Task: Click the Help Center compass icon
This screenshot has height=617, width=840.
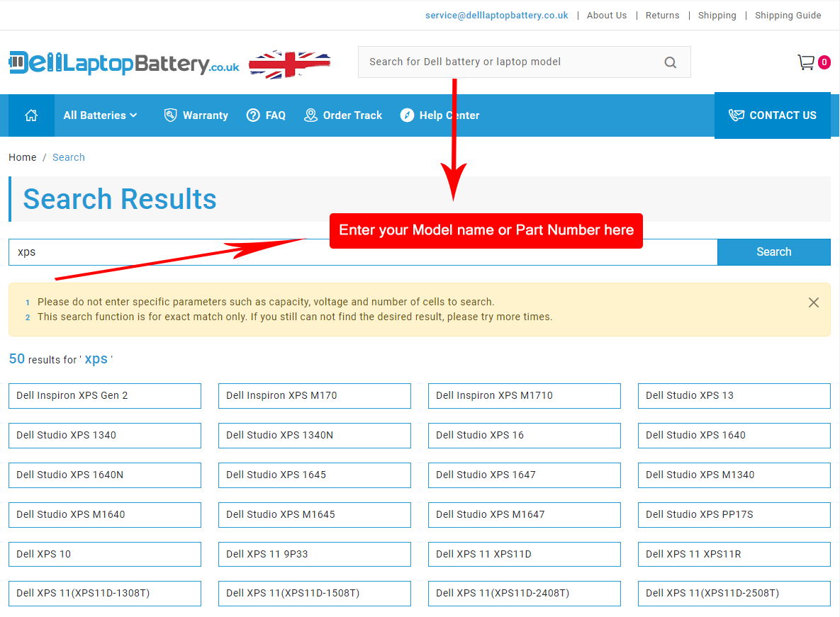Action: pos(407,115)
